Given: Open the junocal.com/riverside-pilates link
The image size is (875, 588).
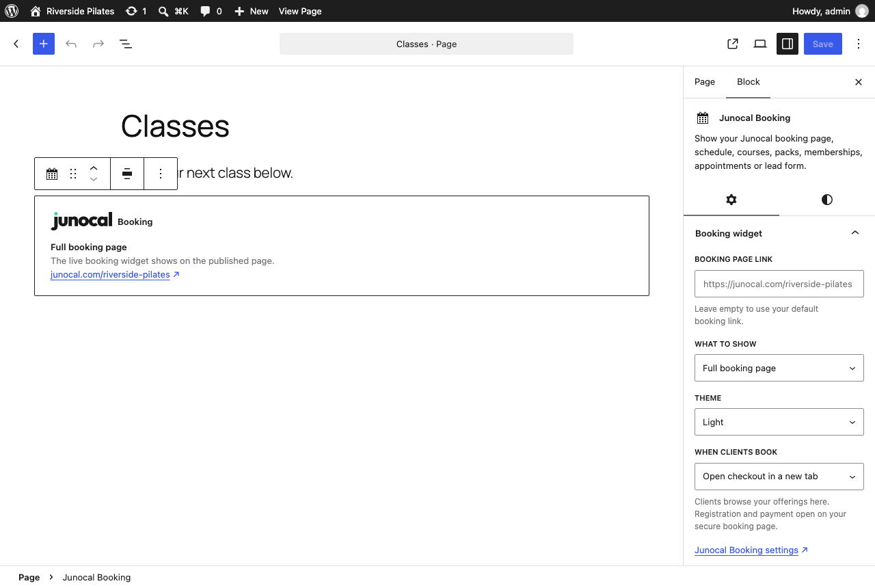Looking at the screenshot, I should coord(115,275).
